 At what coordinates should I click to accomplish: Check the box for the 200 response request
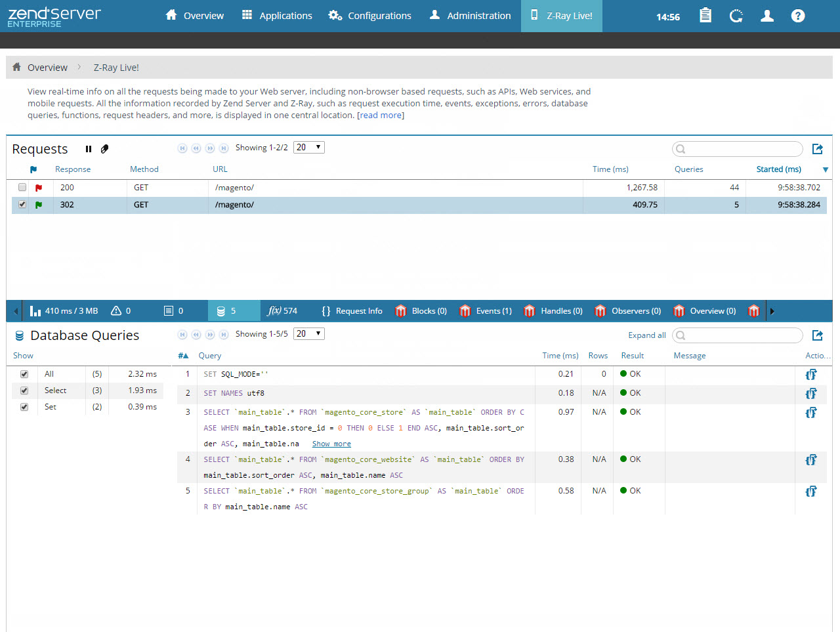point(22,187)
